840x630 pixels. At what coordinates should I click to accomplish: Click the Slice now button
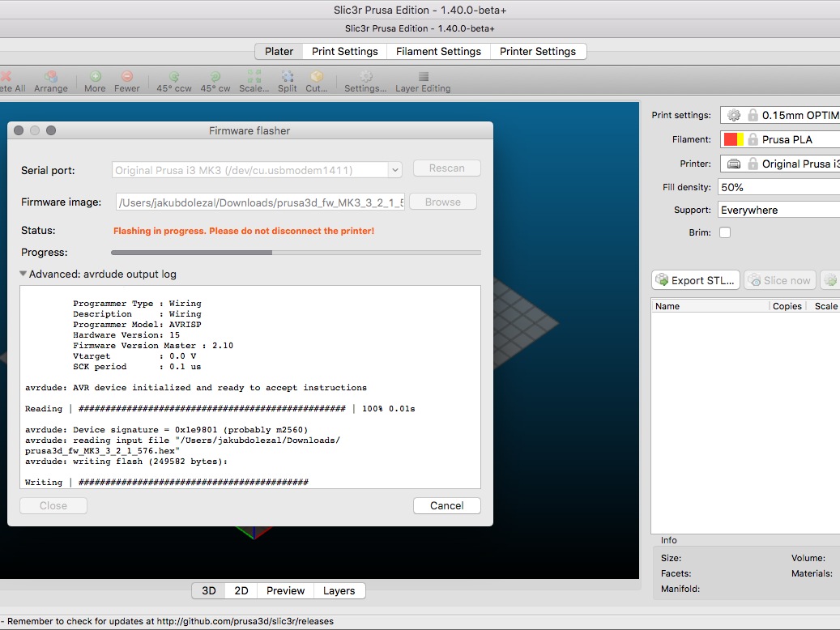tap(780, 280)
